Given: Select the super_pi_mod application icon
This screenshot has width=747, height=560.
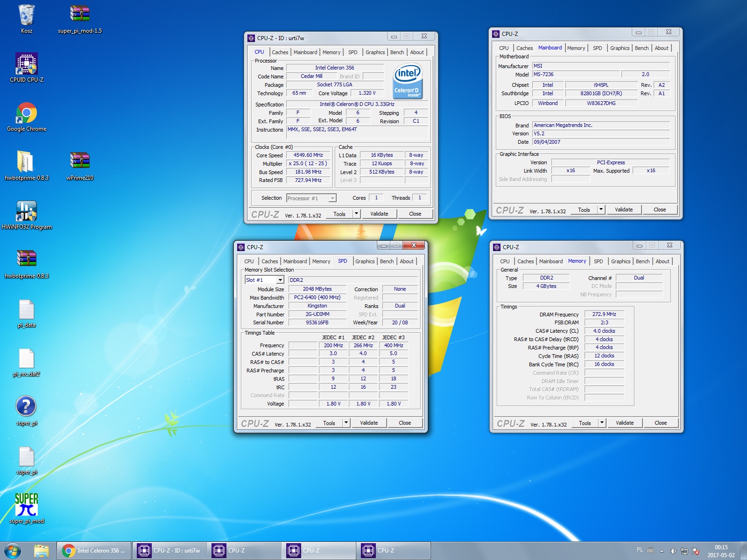Looking at the screenshot, I should (27, 509).
